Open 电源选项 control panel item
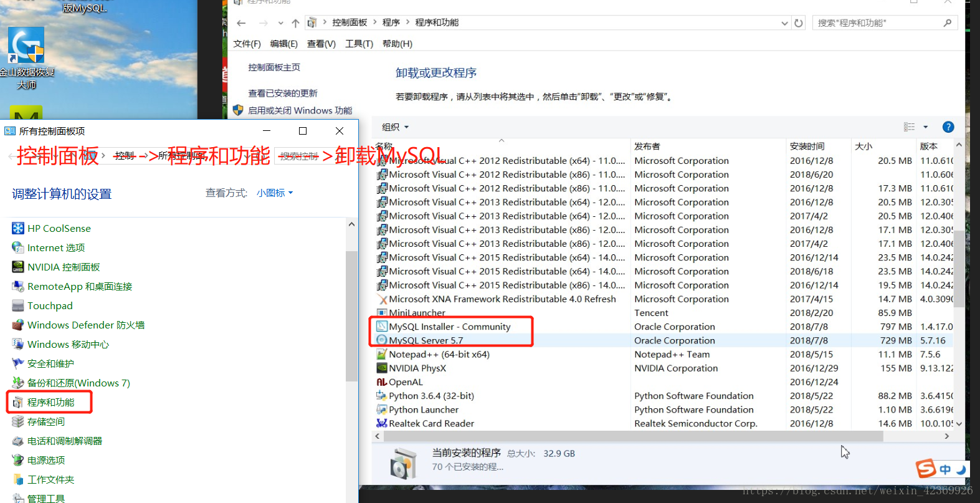The height and width of the screenshot is (503, 980). click(x=45, y=460)
